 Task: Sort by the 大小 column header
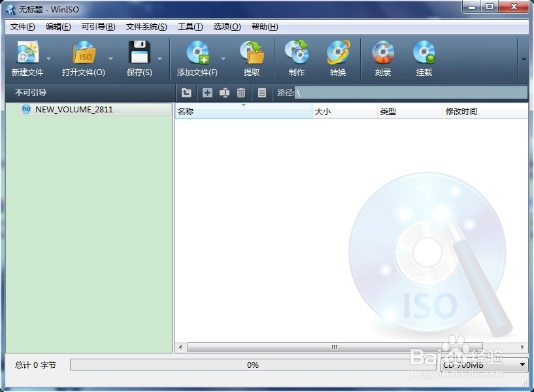point(344,111)
